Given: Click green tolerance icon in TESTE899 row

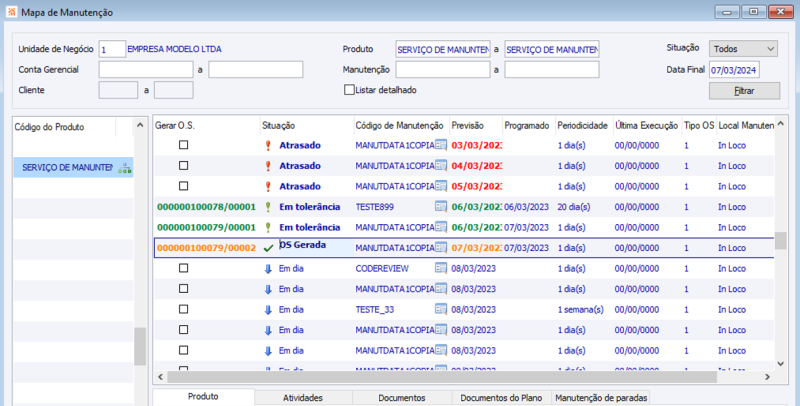Looking at the screenshot, I should pyautogui.click(x=268, y=207).
